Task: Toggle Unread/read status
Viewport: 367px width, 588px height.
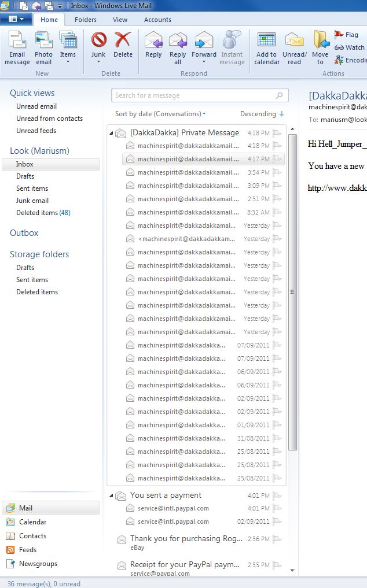Action: [x=295, y=48]
